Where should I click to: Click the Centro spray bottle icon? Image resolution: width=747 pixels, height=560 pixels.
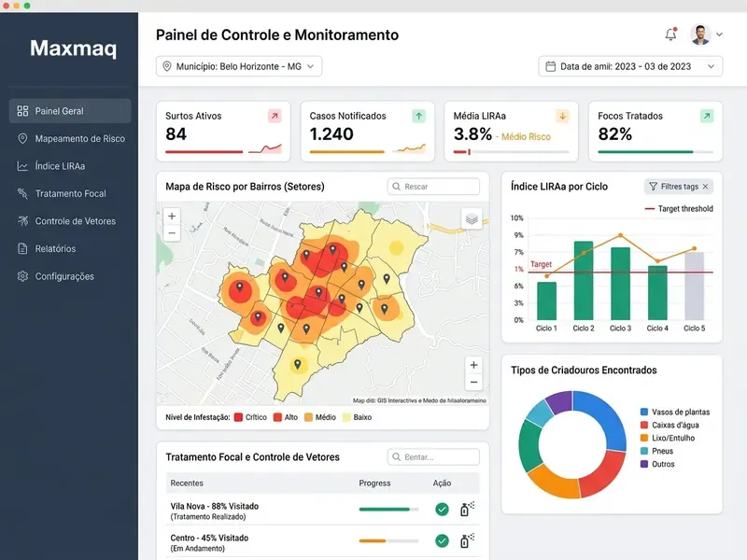pos(467,540)
